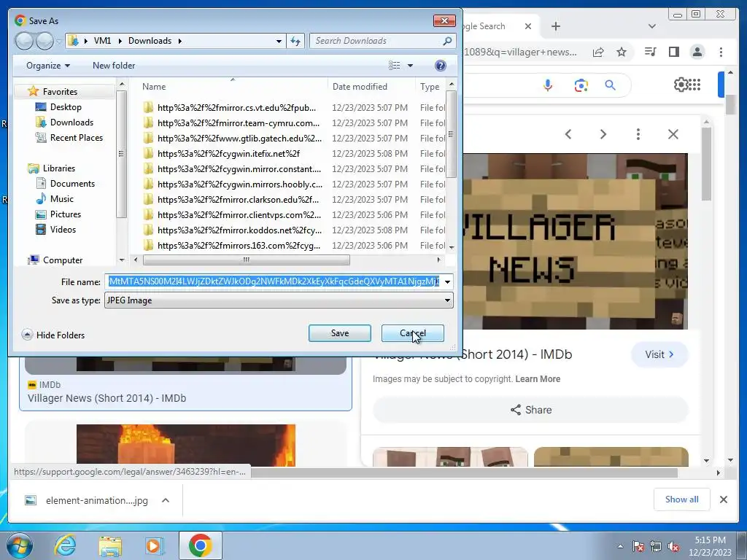
Task: Open the Learn More copyright link
Action: click(538, 379)
